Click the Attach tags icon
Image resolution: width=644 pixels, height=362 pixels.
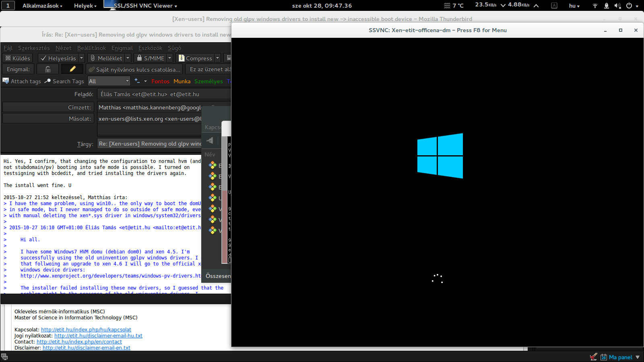pos(6,81)
